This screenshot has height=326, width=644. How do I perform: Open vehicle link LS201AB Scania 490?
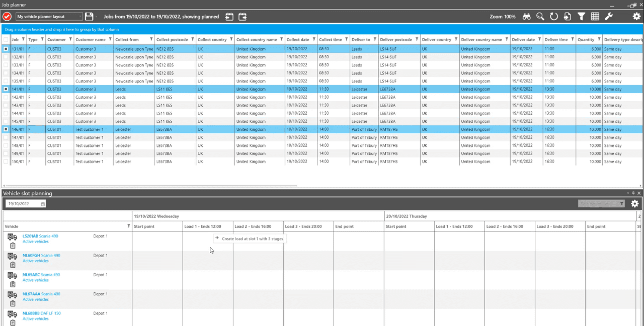41,235
